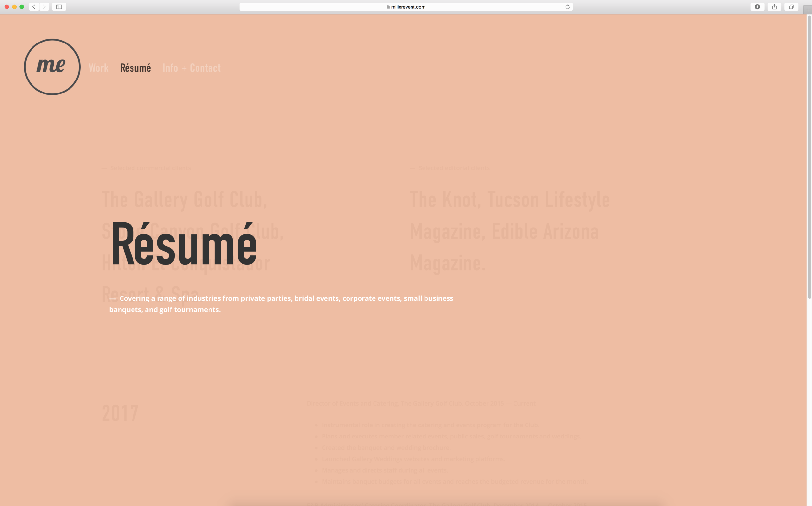The width and height of the screenshot is (812, 506).
Task: Click 'Selected commercial clients' label
Action: pyautogui.click(x=146, y=168)
